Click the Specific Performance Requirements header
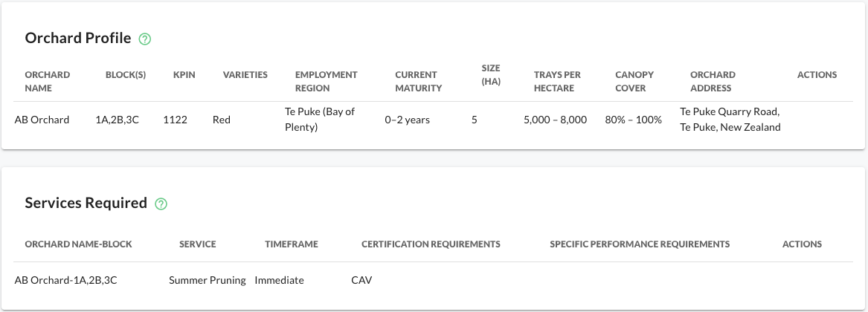 pyautogui.click(x=640, y=244)
